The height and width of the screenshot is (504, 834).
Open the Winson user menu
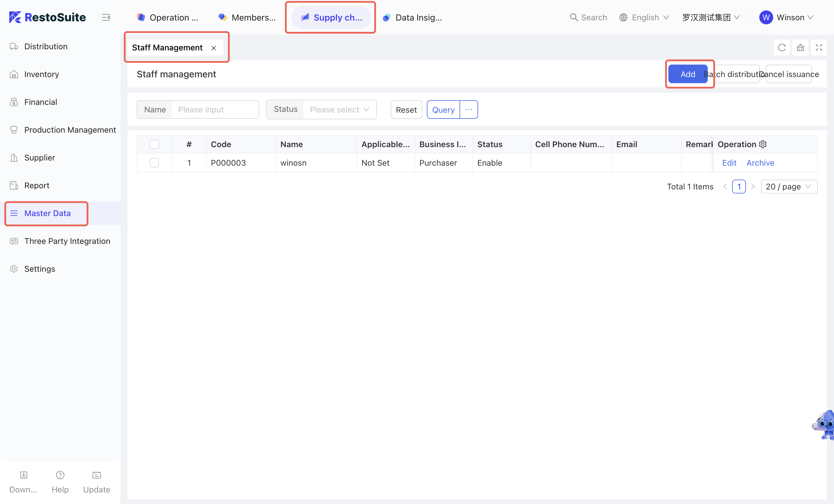click(786, 17)
